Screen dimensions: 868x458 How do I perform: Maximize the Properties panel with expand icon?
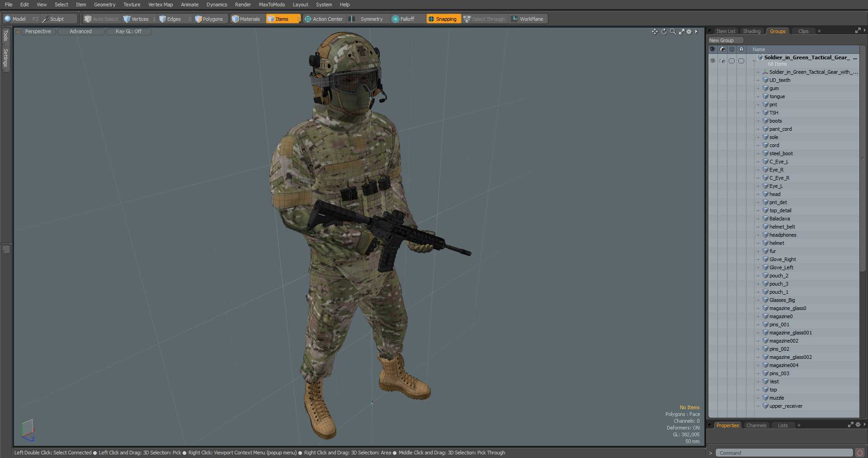850,425
